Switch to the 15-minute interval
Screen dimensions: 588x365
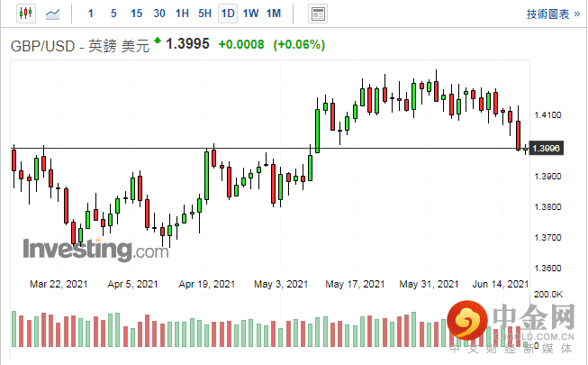click(136, 14)
